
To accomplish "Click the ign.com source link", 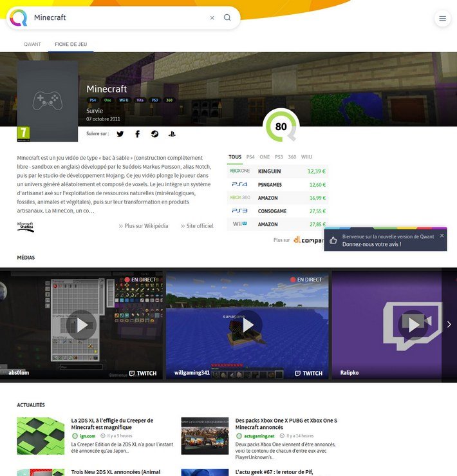I will [88, 436].
